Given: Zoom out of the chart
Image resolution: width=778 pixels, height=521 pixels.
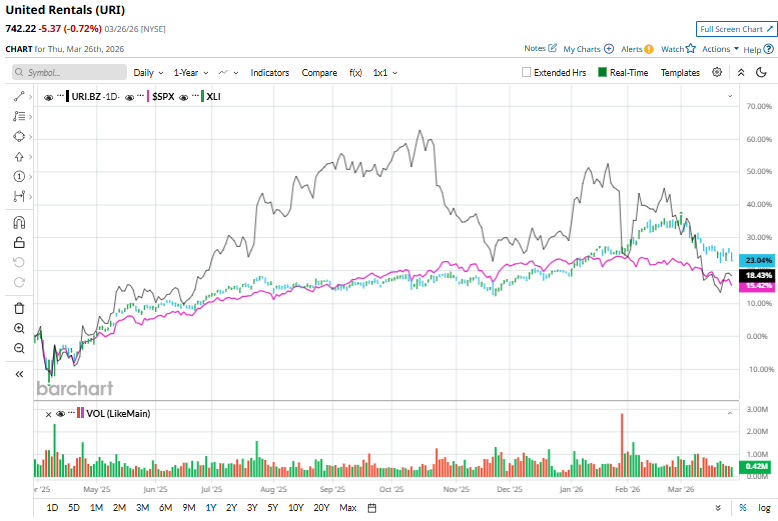Looking at the screenshot, I should pyautogui.click(x=19, y=348).
